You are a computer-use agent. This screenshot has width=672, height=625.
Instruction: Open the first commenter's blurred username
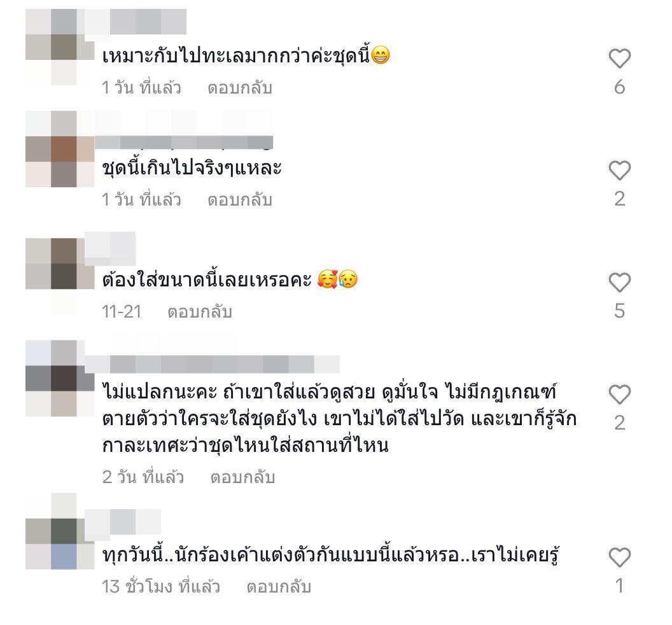coord(136,22)
